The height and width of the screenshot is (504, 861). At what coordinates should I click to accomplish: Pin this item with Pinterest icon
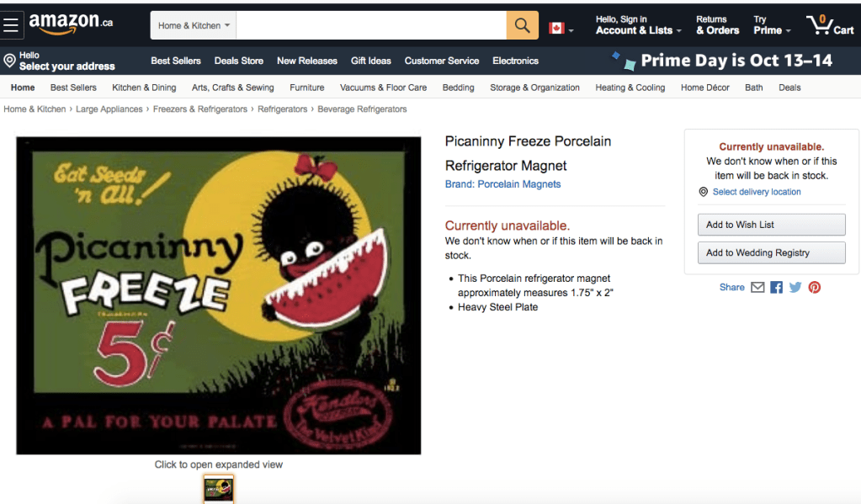click(x=815, y=287)
